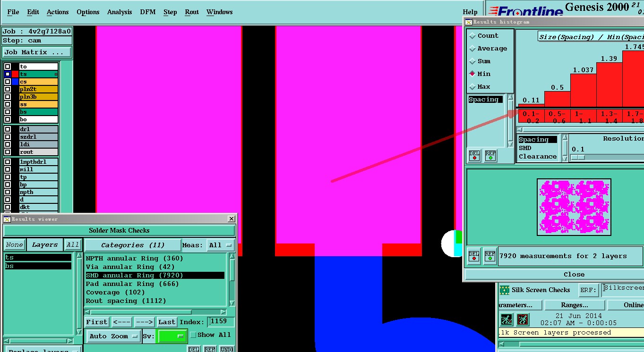This screenshot has width=644, height=352.
Task: Click DEL icon under histogram Spacing list
Action: [474, 155]
